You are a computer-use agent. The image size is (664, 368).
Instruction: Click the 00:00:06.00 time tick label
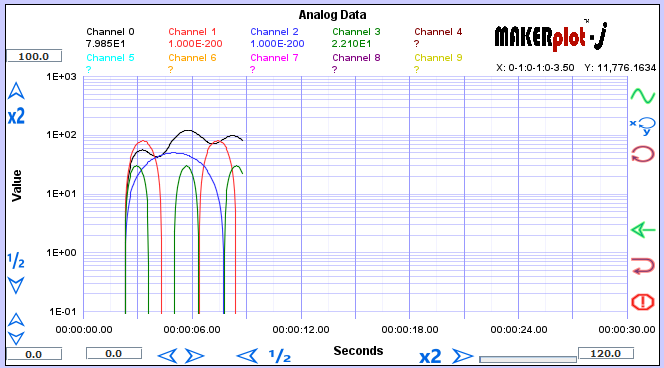coord(192,329)
